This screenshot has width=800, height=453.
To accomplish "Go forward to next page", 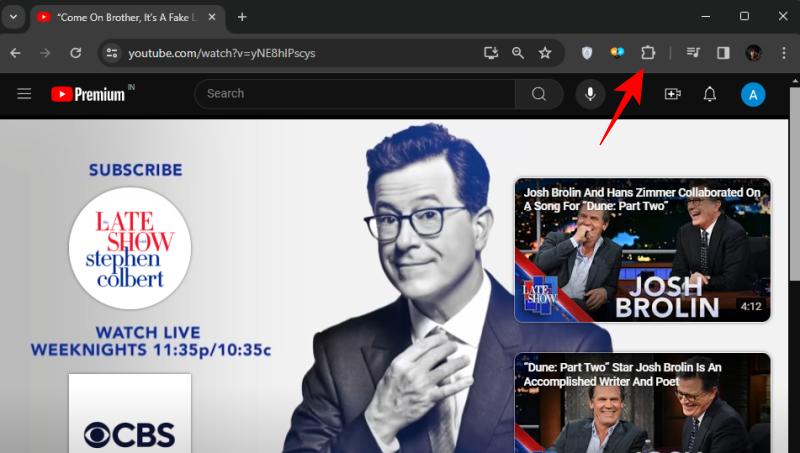I will click(x=45, y=53).
